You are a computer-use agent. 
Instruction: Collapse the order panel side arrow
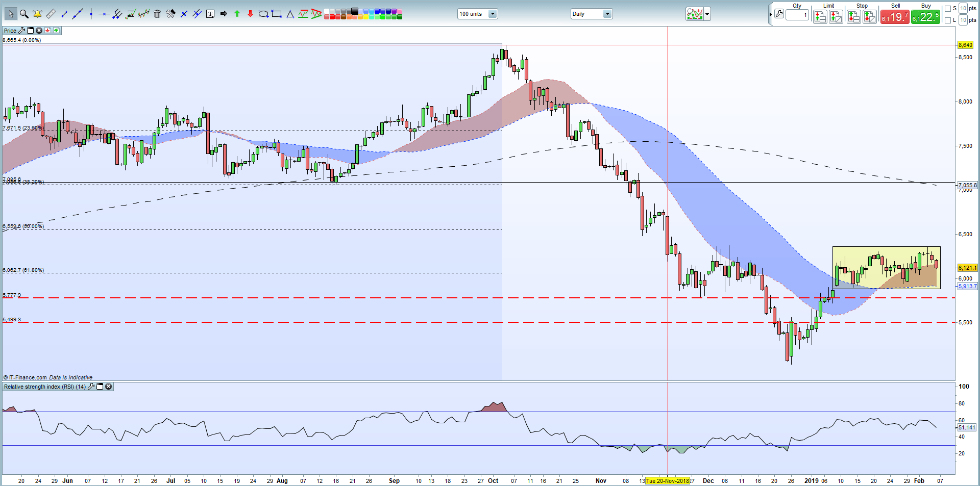tap(770, 14)
